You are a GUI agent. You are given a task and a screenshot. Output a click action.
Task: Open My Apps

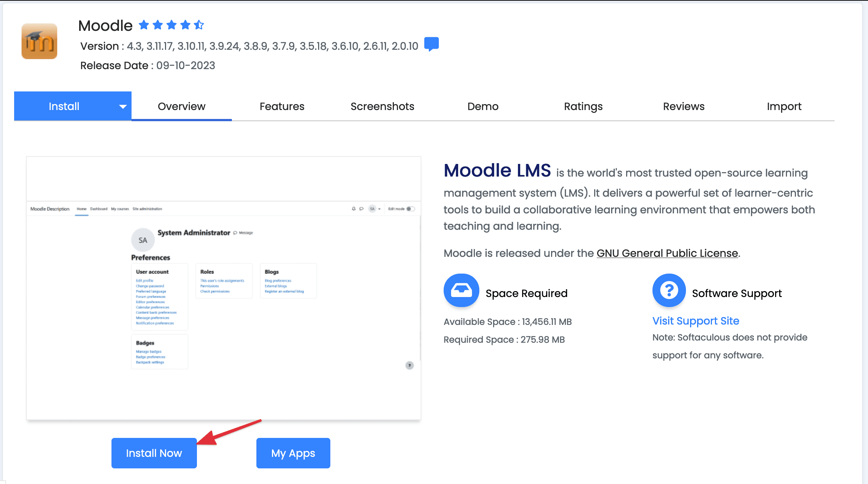[x=293, y=453]
